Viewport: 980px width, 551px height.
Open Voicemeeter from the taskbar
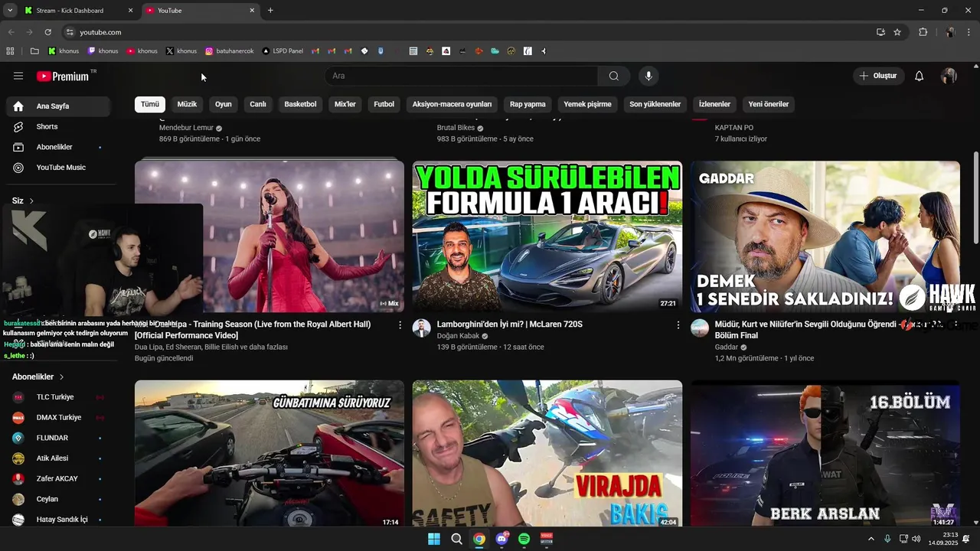(547, 539)
